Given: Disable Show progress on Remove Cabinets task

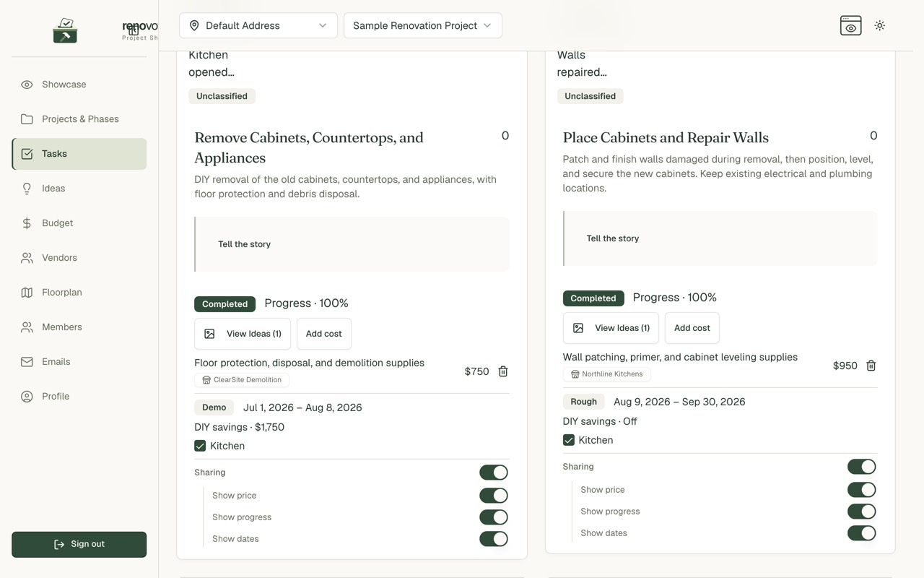Looking at the screenshot, I should click(x=494, y=517).
